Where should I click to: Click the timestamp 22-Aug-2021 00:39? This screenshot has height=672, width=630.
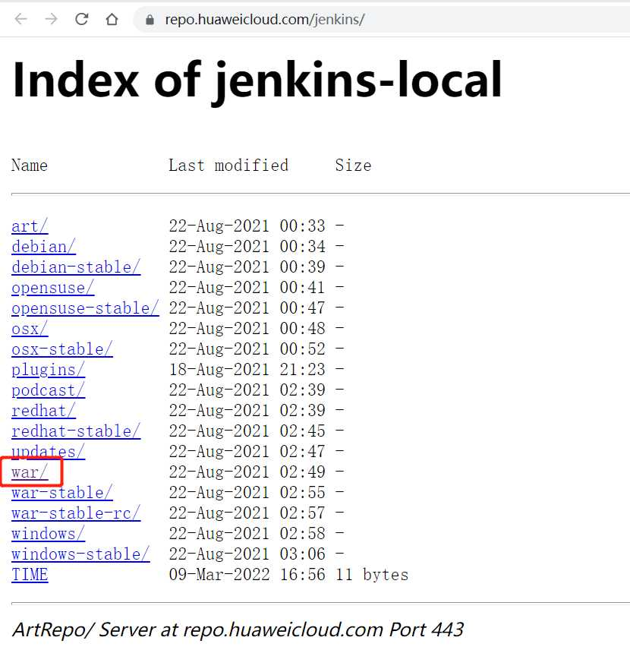tap(247, 267)
